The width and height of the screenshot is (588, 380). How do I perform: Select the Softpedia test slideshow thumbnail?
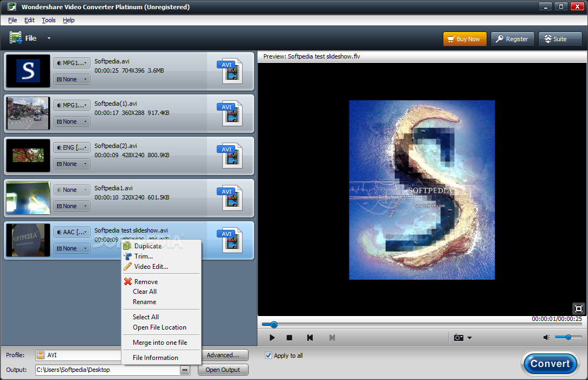(x=28, y=240)
